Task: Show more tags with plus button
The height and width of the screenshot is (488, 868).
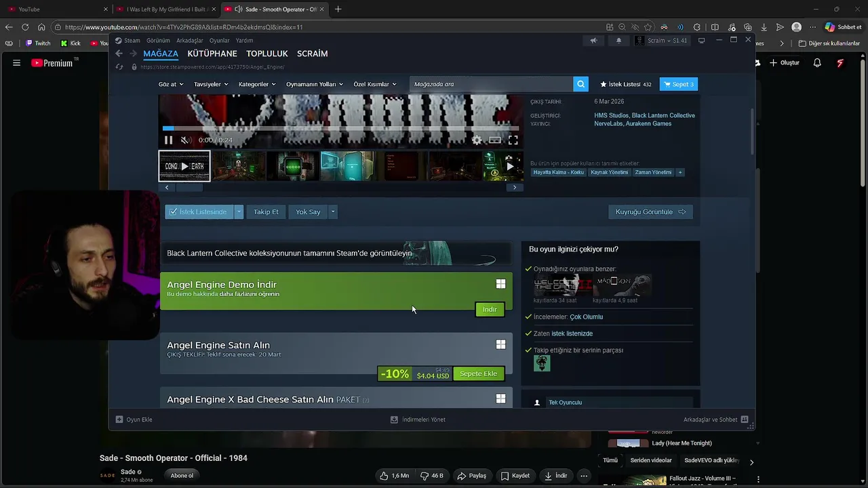Action: [x=680, y=172]
